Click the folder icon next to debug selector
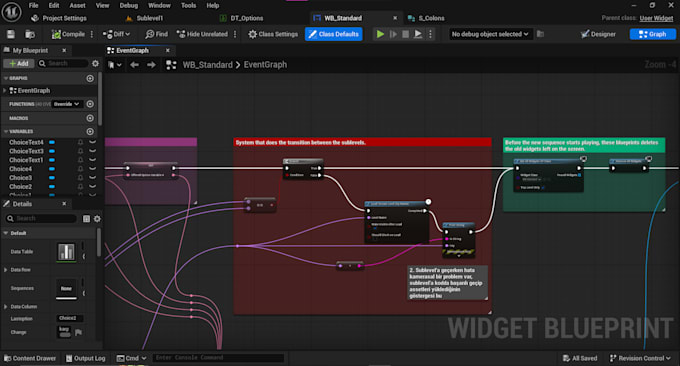The width and height of the screenshot is (680, 366). (x=540, y=34)
